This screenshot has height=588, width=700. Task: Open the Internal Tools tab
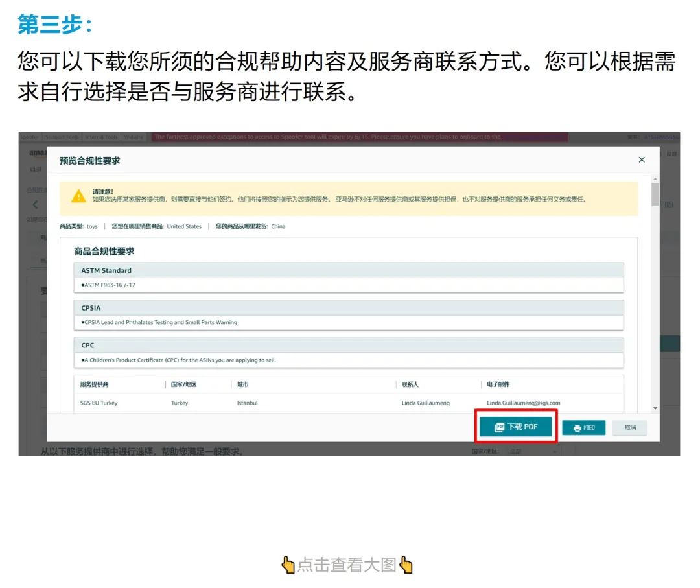click(x=100, y=137)
